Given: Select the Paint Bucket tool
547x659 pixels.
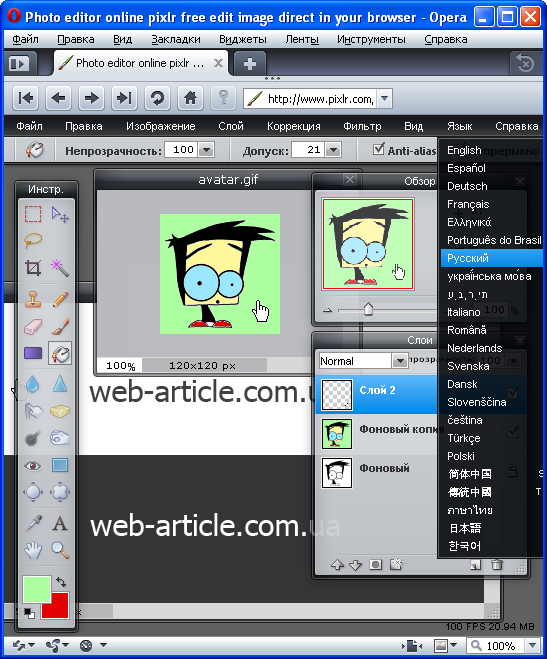Looking at the screenshot, I should point(60,353).
